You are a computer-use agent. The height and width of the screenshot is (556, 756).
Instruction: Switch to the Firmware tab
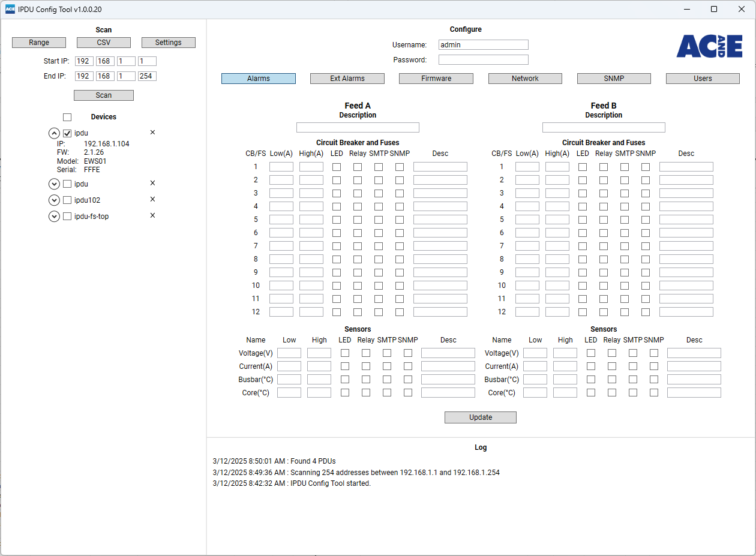pos(436,79)
